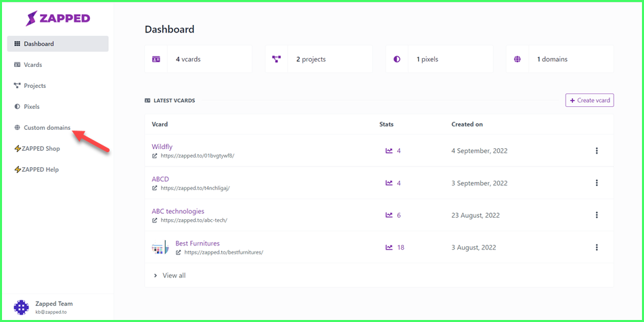This screenshot has width=644, height=322.
Task: Open the Zapped Team account menu
Action: click(57, 308)
